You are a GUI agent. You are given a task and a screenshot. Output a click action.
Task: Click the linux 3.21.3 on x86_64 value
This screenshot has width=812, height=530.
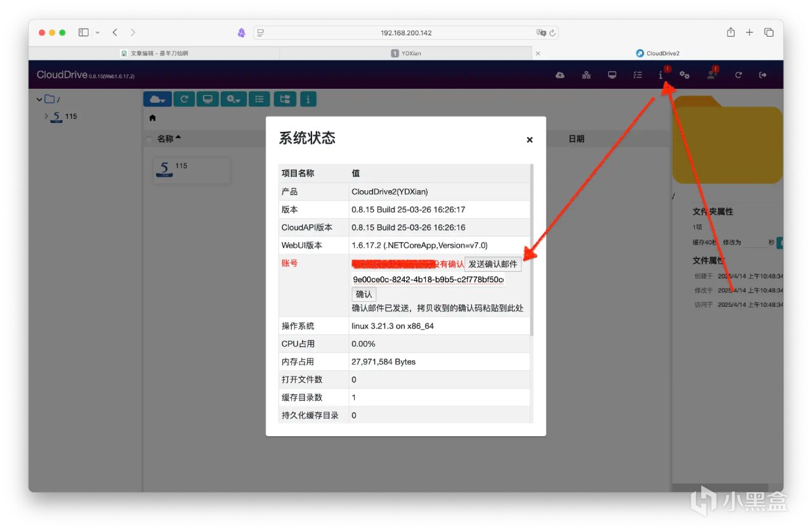[x=393, y=326]
